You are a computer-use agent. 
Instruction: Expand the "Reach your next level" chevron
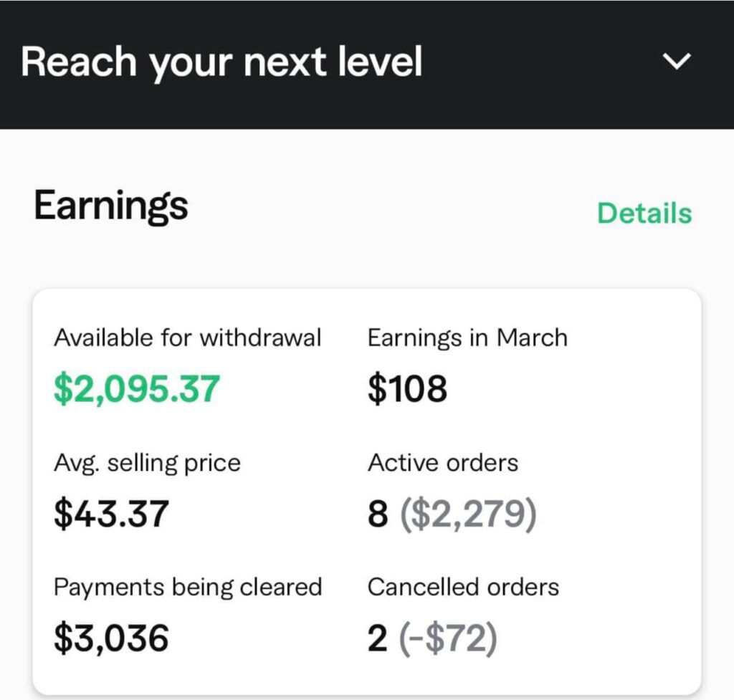(x=677, y=62)
